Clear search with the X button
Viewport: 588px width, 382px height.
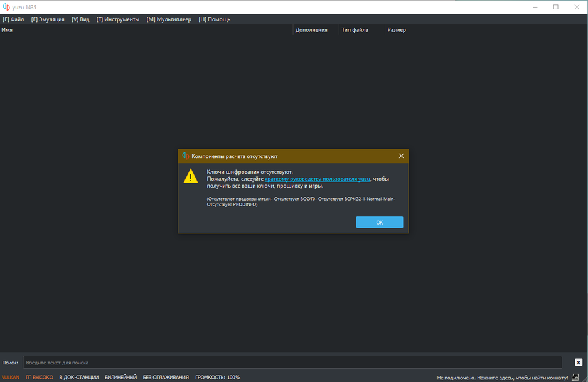[579, 363]
